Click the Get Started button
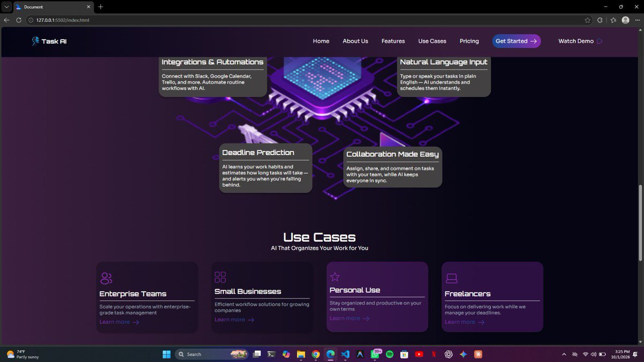 click(516, 41)
